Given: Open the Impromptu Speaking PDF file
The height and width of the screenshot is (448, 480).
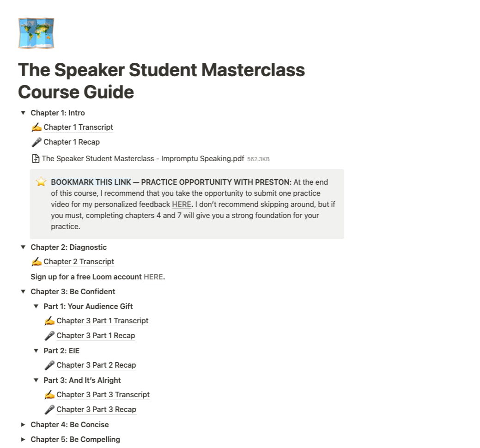Looking at the screenshot, I should [x=143, y=159].
